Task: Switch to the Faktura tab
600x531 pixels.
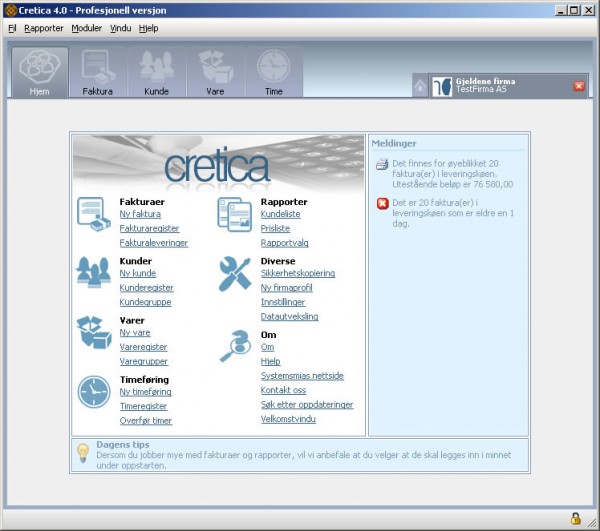Action: (98, 72)
